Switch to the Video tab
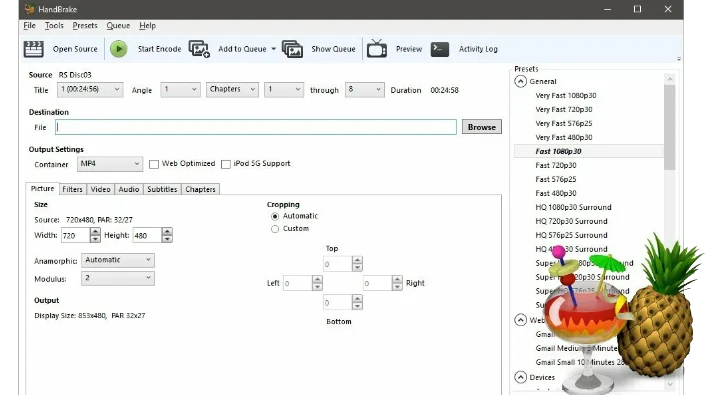The image size is (706, 395). [x=100, y=189]
